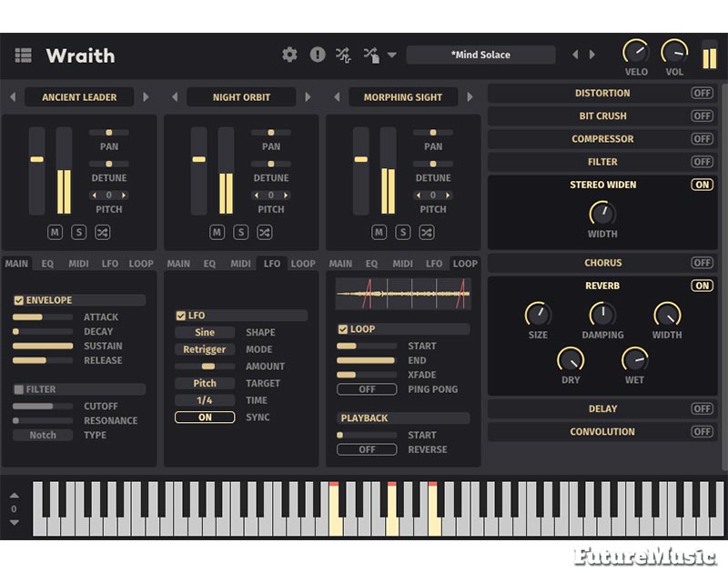
Task: Click the loop XFADE slider
Action: [x=367, y=375]
